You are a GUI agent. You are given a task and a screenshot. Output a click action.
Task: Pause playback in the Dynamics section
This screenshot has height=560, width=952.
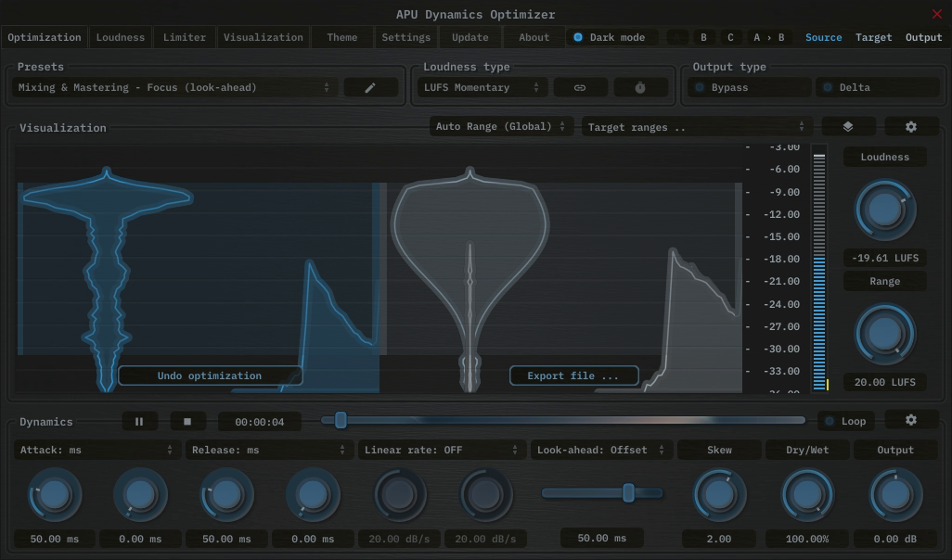139,421
